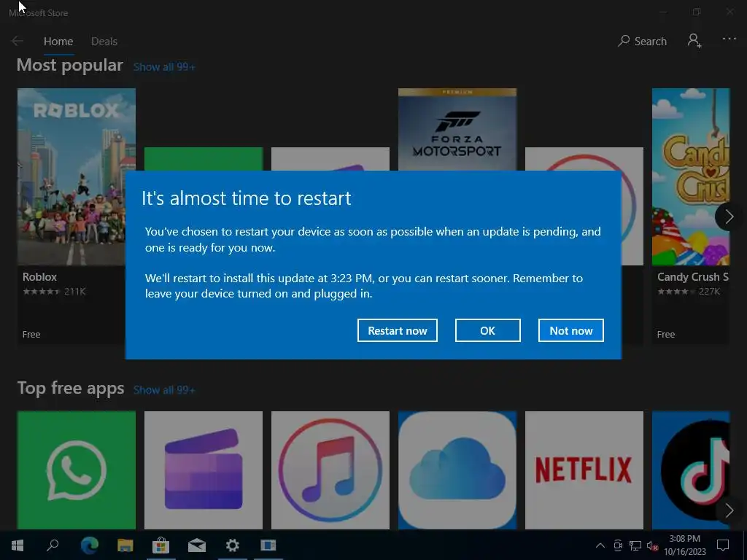Screen dimensions: 747x560
Task: Click the Roblox title text
Action: click(39, 276)
